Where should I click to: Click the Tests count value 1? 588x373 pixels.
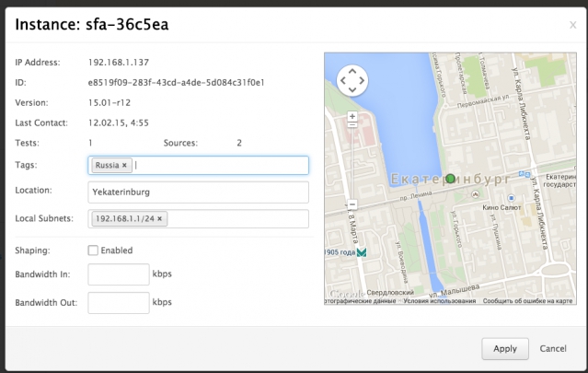90,143
